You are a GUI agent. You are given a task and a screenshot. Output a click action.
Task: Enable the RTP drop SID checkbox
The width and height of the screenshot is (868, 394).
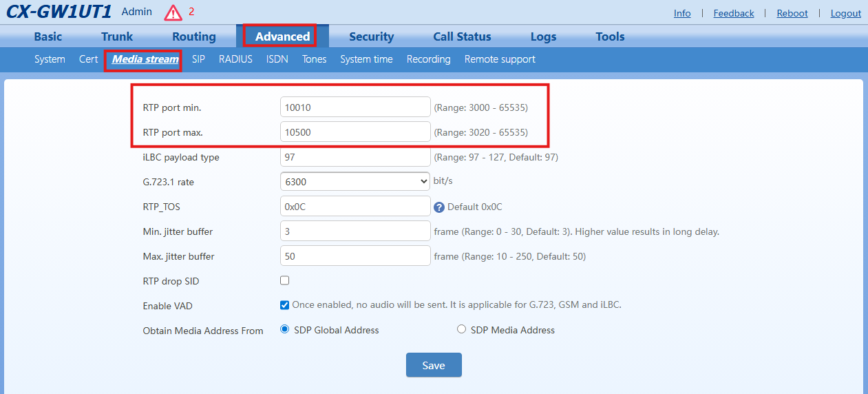pos(285,280)
